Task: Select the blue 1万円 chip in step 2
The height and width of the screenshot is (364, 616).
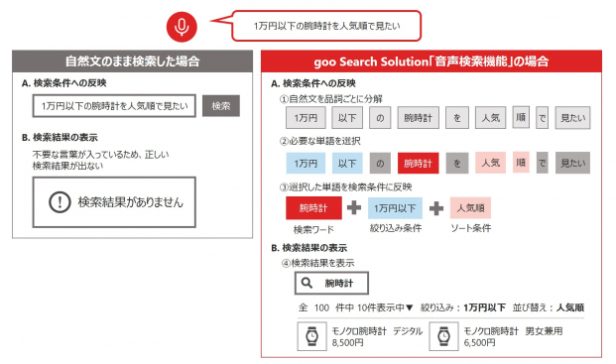Action: point(306,163)
